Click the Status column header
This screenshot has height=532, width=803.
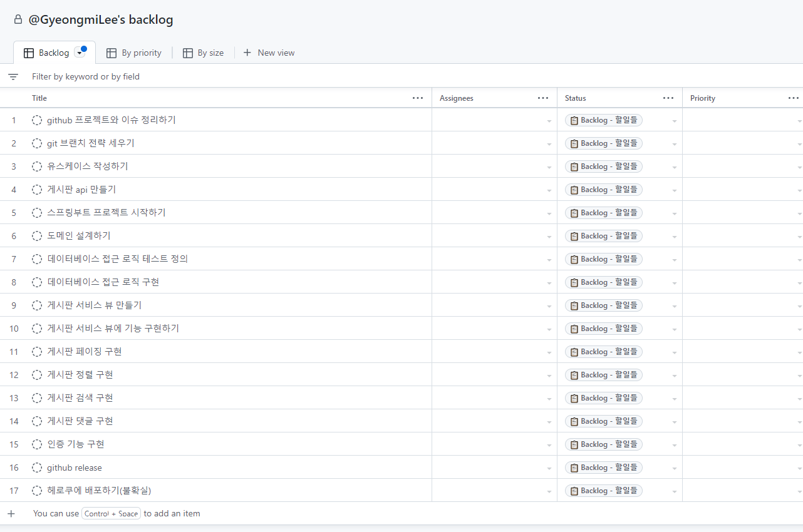pos(576,98)
